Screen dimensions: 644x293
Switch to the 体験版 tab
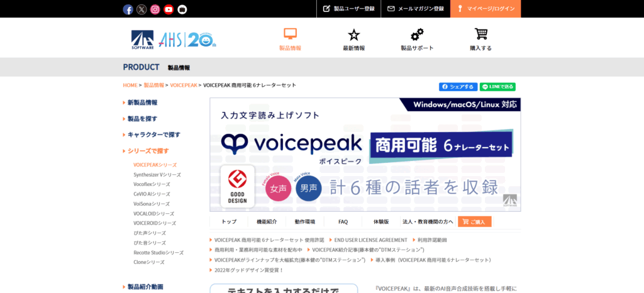pos(380,221)
